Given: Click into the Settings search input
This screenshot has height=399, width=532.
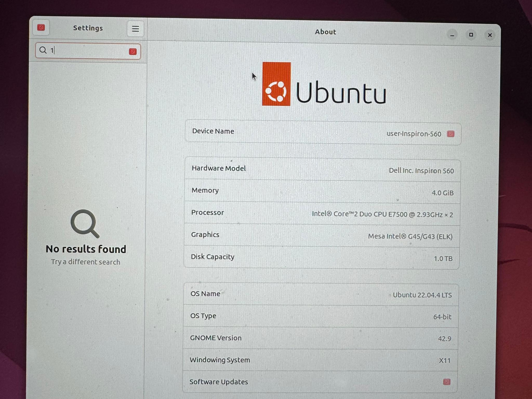Looking at the screenshot, I should pos(88,51).
